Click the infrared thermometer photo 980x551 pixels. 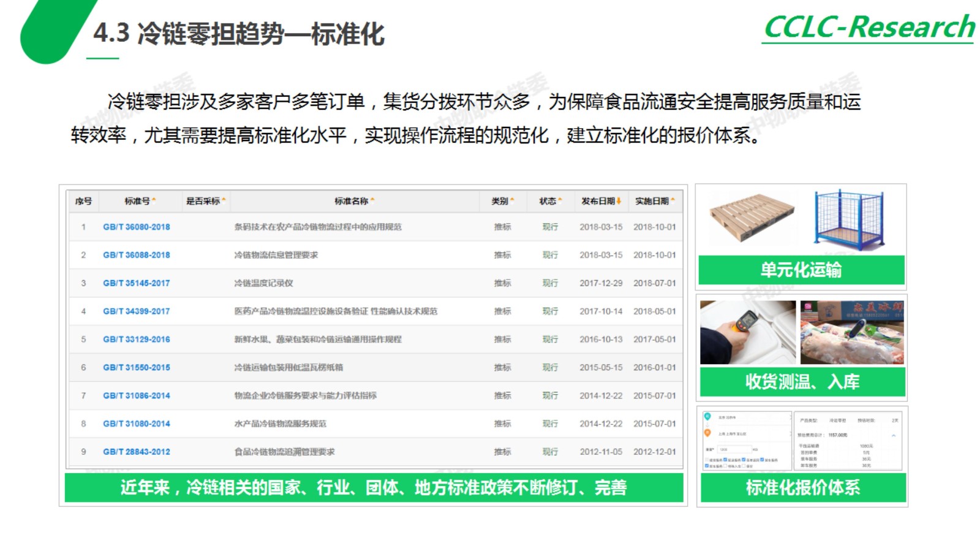point(748,332)
